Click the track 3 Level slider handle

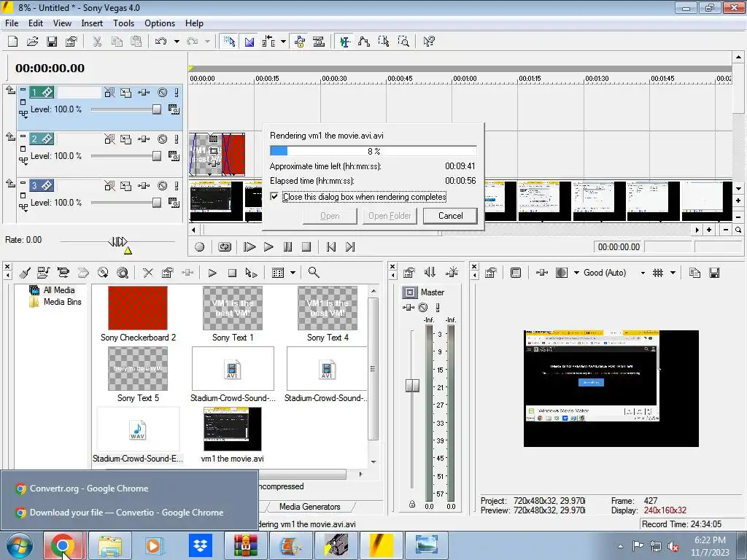(x=157, y=203)
